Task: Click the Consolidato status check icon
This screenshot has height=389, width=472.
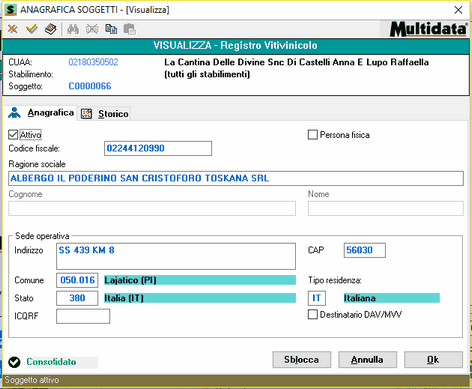Action: (14, 362)
